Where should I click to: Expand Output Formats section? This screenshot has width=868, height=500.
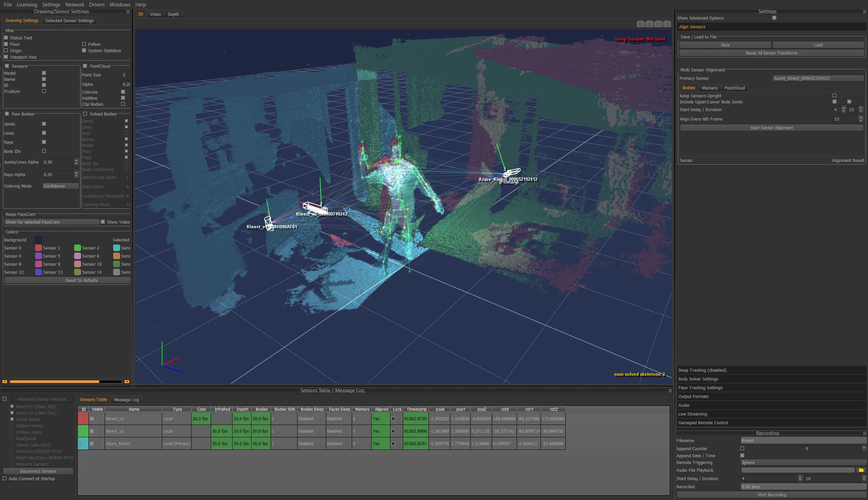[771, 397]
